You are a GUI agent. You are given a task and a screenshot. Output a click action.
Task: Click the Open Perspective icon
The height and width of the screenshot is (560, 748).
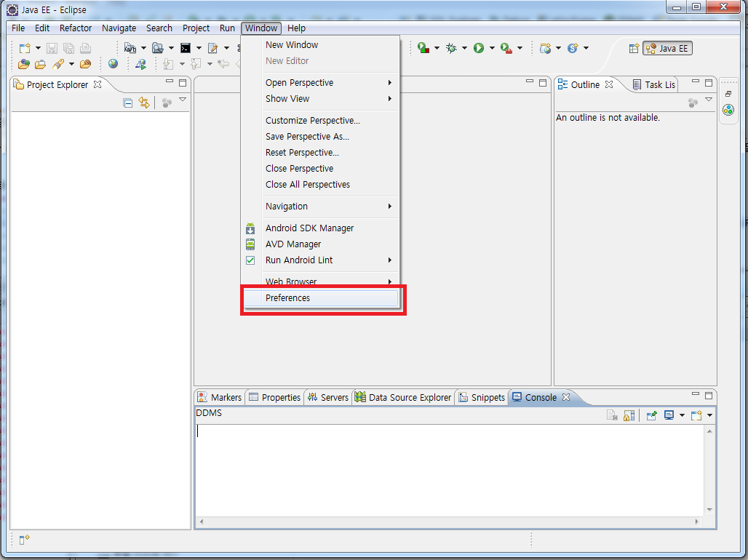633,49
